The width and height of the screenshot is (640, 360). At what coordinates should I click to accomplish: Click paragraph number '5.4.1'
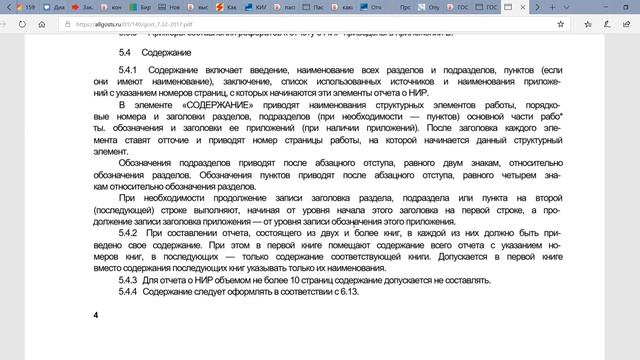point(128,70)
